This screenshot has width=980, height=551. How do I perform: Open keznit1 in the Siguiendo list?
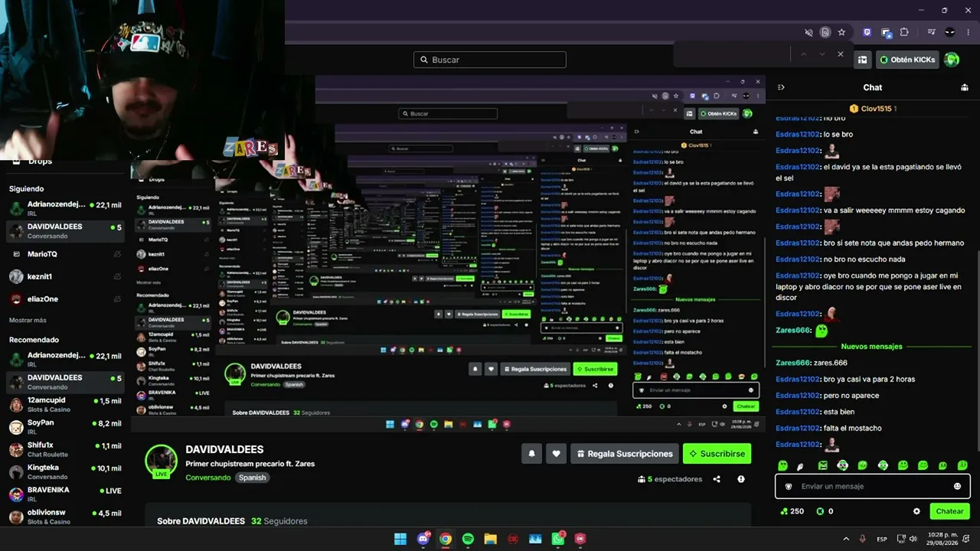click(64, 276)
